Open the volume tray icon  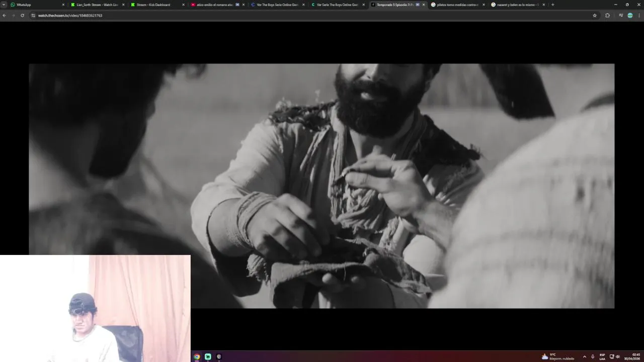618,356
